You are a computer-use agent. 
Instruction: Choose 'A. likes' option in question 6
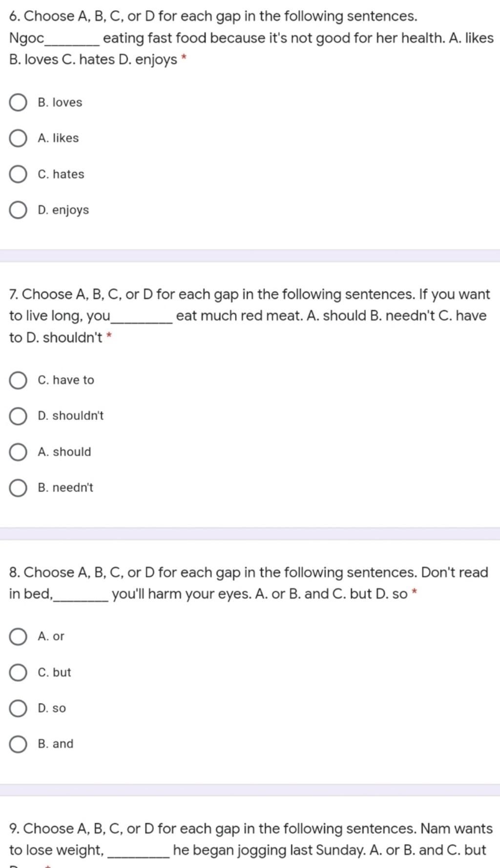coord(18,138)
